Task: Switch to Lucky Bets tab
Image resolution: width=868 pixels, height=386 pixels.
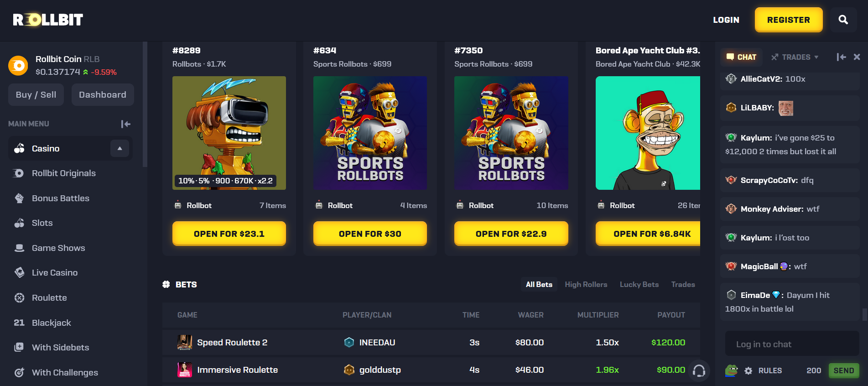Action: point(639,284)
